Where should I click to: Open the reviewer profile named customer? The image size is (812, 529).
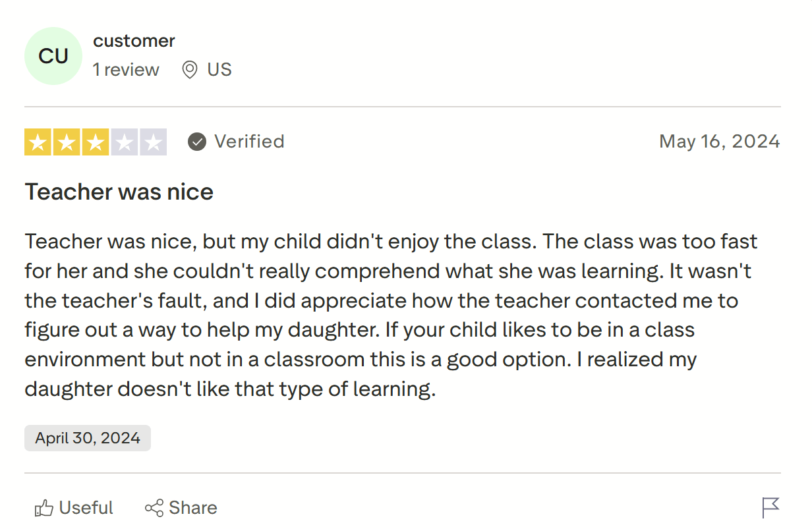(x=134, y=40)
